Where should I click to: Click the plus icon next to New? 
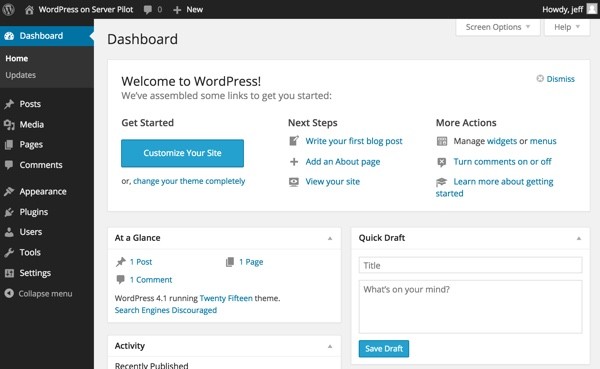click(x=177, y=10)
